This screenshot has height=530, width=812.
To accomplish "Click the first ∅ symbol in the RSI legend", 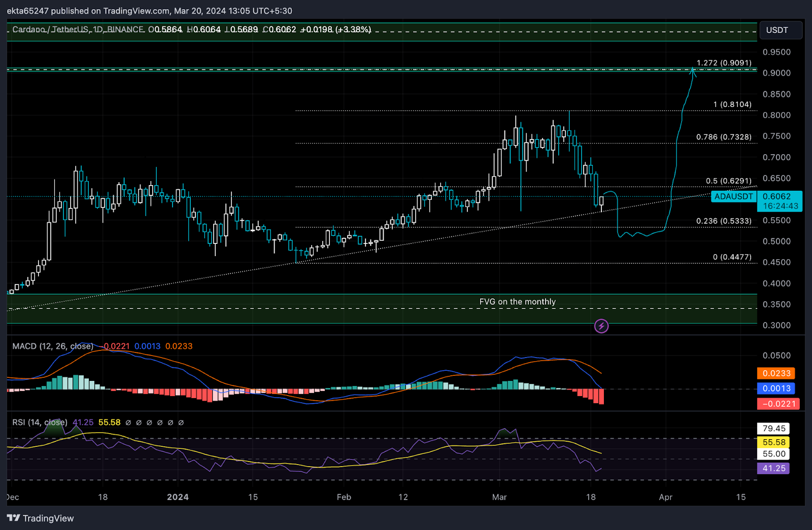I will [128, 422].
